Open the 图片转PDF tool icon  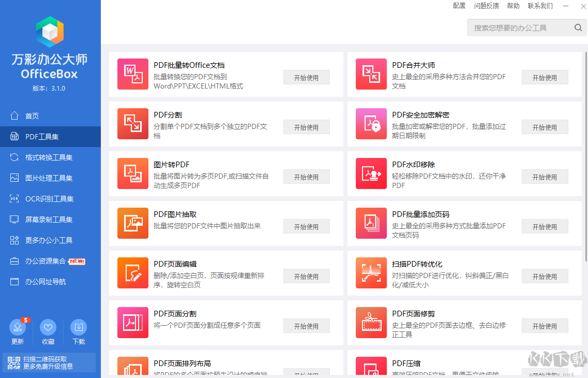click(x=133, y=173)
